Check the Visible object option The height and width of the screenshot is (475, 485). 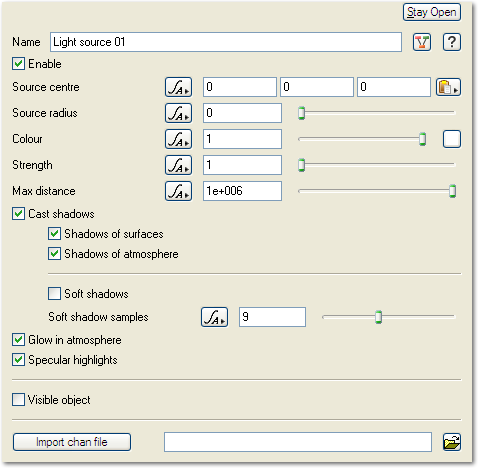point(18,400)
